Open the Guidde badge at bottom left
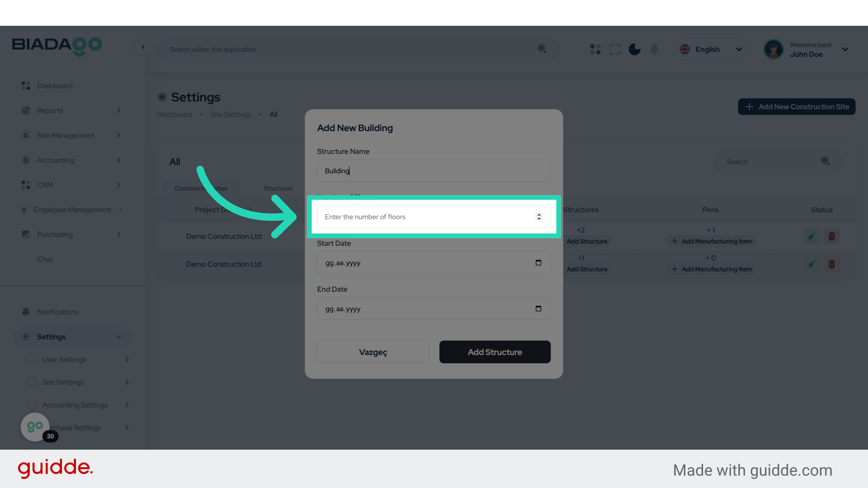 (x=35, y=427)
